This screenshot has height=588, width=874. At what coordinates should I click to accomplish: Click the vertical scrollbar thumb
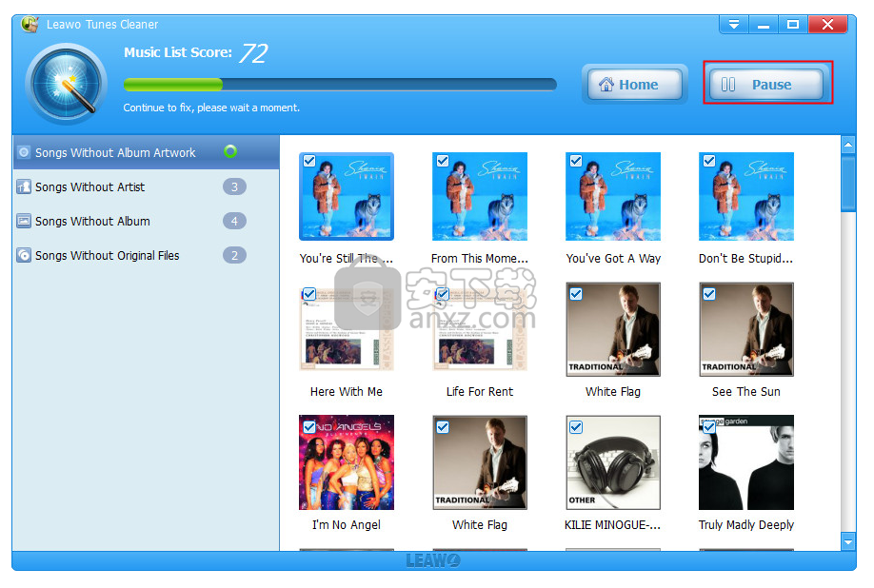coord(847,185)
